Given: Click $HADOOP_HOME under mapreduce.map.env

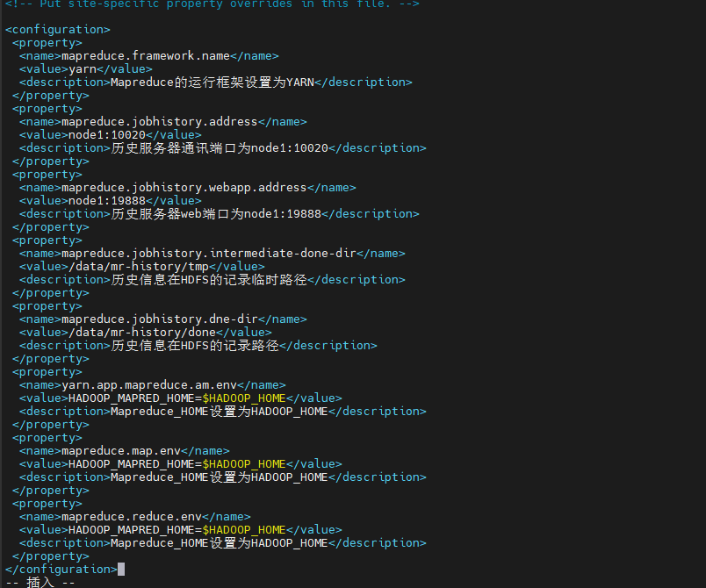Looking at the screenshot, I should click(244, 464).
